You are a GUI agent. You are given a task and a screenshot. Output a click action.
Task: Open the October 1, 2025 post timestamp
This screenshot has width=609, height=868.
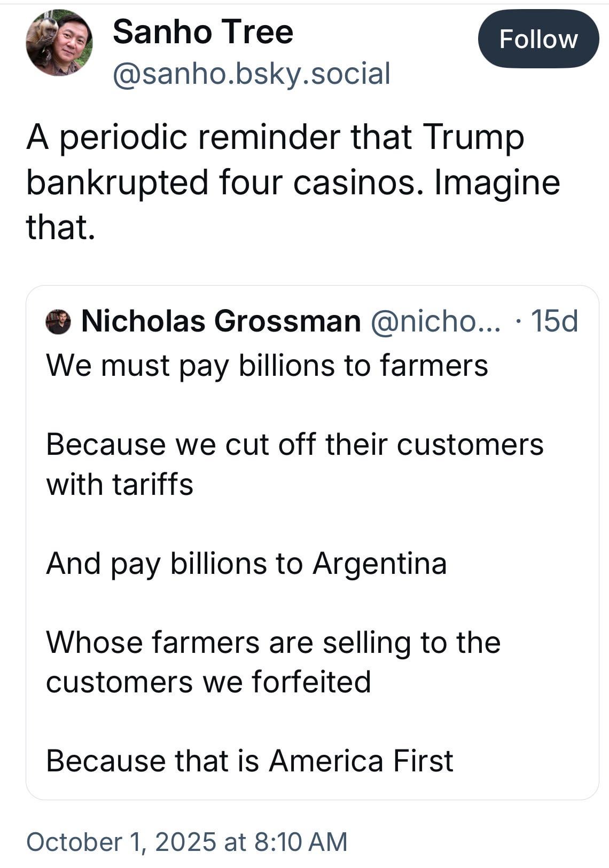[x=186, y=841]
